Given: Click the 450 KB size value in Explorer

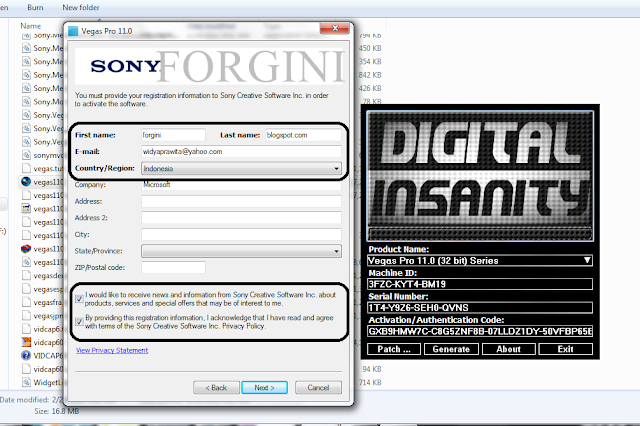Looking at the screenshot, I should [370, 48].
